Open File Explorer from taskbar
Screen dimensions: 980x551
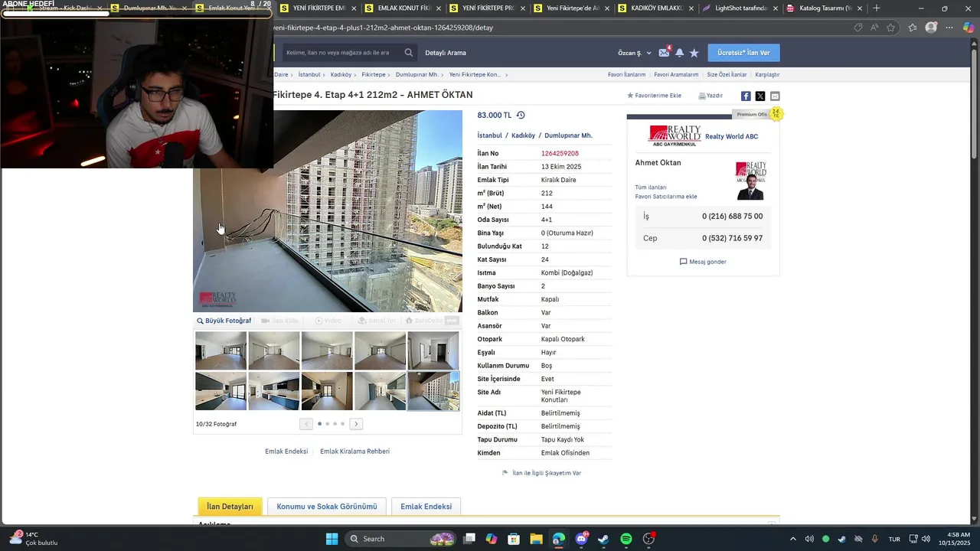(536, 539)
